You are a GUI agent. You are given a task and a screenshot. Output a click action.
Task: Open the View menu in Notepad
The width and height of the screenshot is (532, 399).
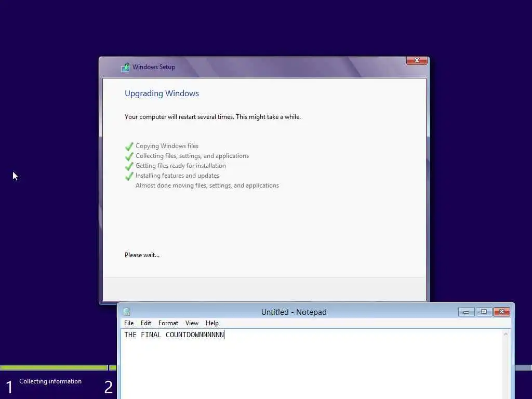click(192, 323)
